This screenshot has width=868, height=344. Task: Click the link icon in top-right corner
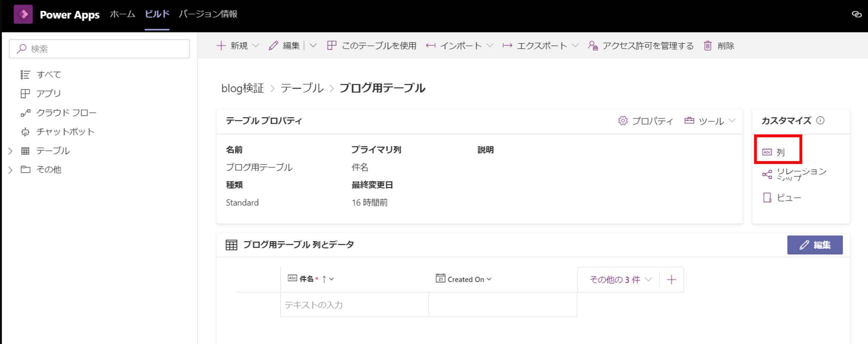(856, 14)
